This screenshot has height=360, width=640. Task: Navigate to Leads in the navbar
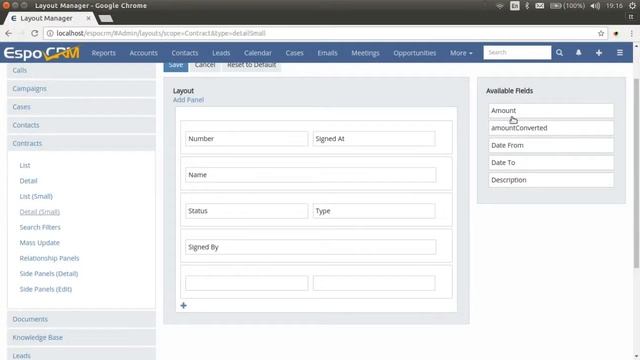[221, 53]
